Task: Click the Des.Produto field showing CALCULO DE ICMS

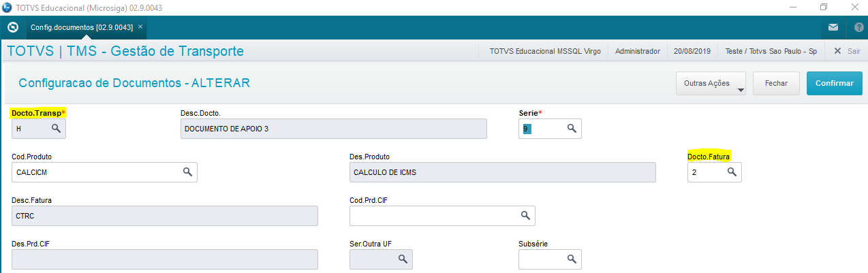Action: tap(503, 172)
